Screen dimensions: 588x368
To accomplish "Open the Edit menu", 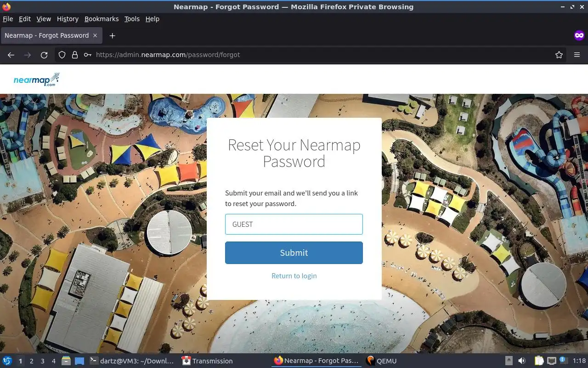I will pyautogui.click(x=25, y=19).
